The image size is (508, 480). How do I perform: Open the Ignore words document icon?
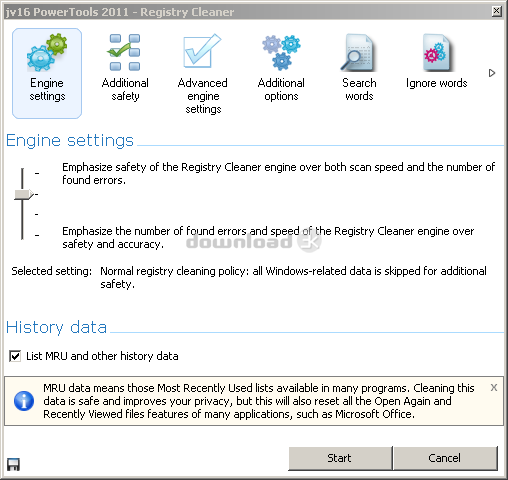tap(437, 53)
